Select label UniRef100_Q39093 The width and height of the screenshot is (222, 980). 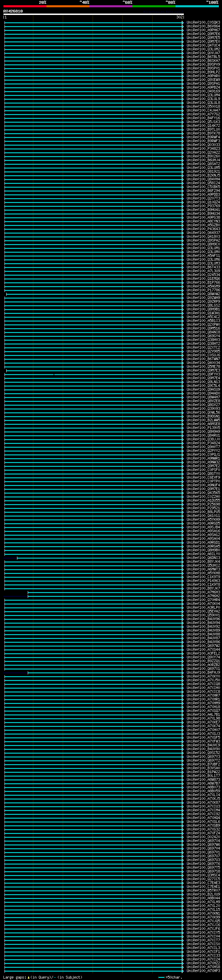[203, 409]
